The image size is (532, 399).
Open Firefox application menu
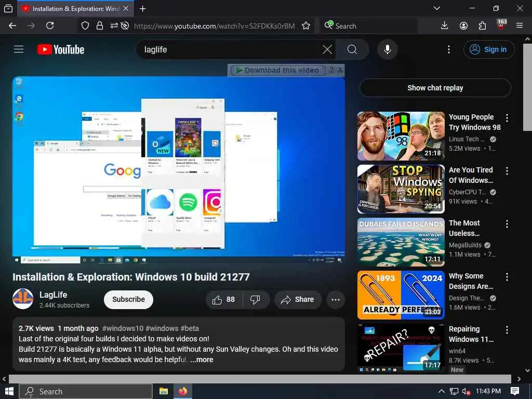click(x=520, y=26)
